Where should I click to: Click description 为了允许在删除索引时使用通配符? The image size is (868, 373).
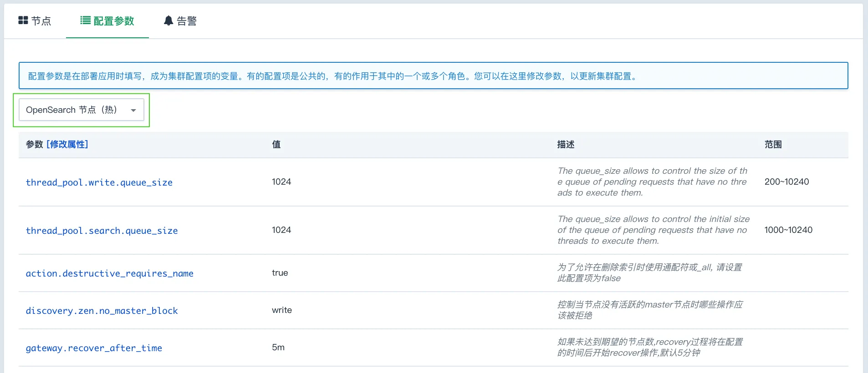point(650,273)
